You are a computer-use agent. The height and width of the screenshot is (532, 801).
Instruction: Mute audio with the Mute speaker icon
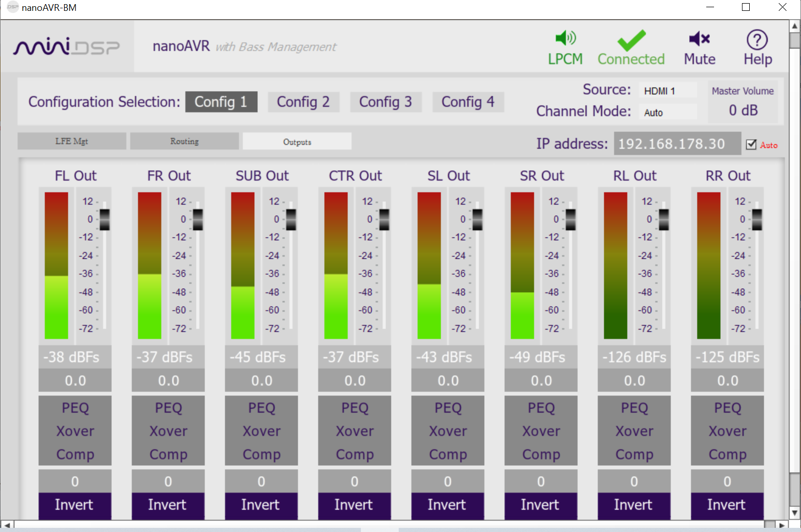(x=700, y=38)
